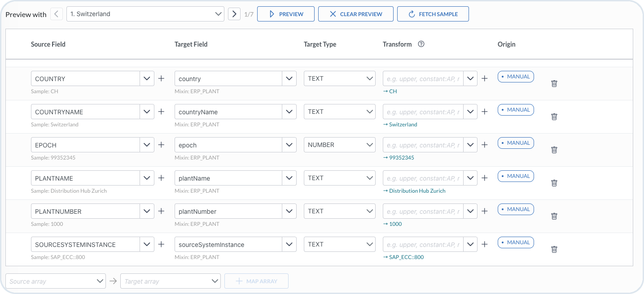
Task: Add transform in the epoch row
Action: [x=485, y=145]
